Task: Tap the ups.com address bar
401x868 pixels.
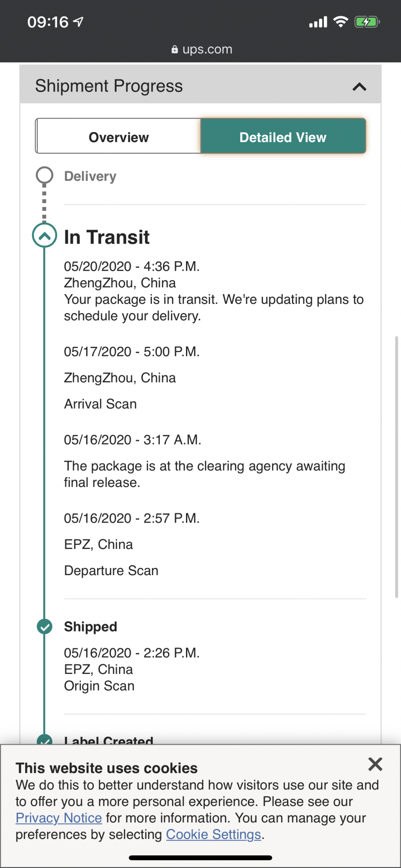Action: (x=202, y=49)
